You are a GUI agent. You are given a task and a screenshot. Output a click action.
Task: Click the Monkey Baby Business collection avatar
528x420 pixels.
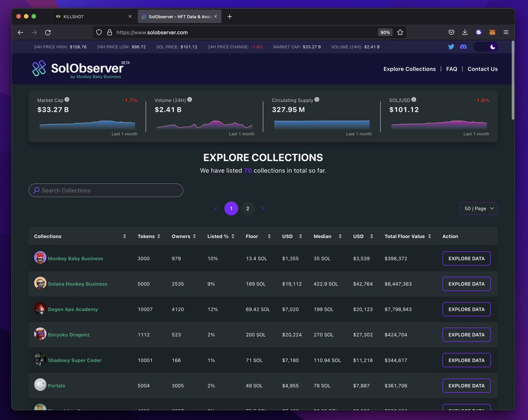click(x=40, y=258)
